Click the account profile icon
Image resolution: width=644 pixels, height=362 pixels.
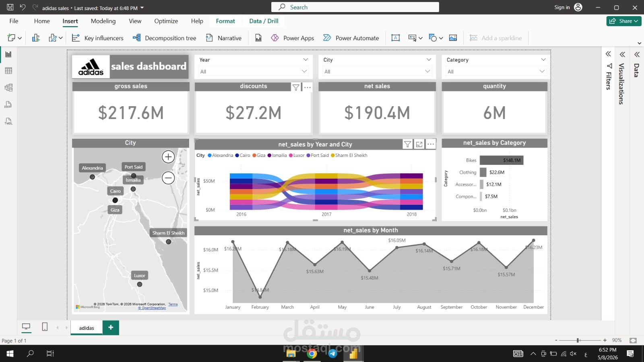pos(578,7)
